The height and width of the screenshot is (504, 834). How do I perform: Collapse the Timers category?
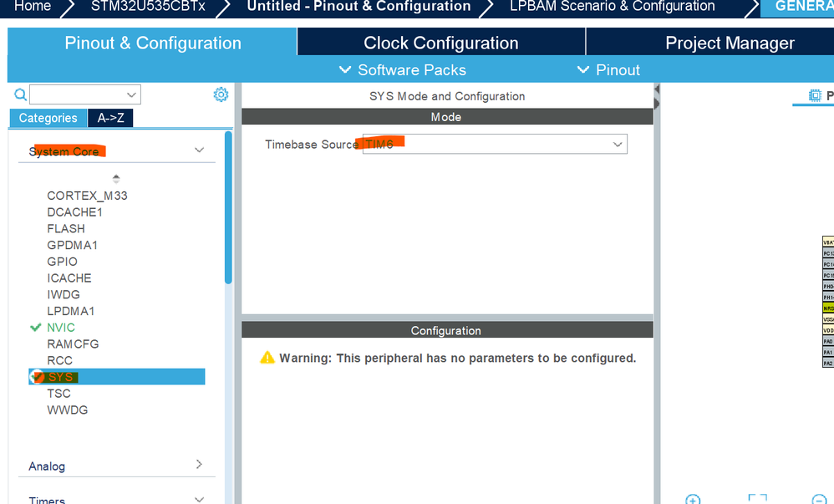(199, 499)
